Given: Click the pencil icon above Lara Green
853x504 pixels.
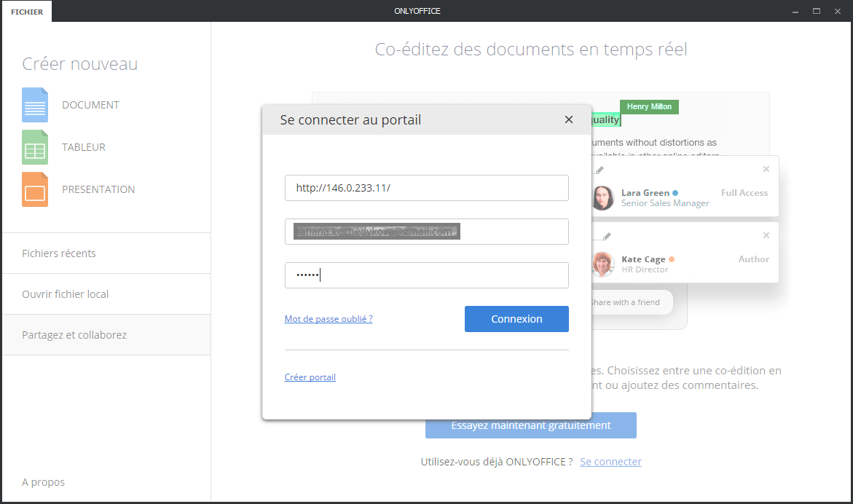Looking at the screenshot, I should (x=599, y=168).
